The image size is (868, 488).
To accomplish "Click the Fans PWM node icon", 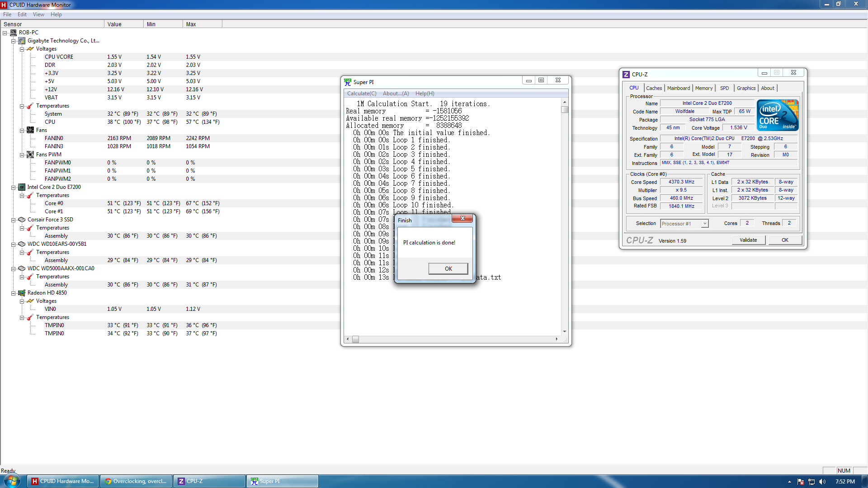I will pos(30,155).
